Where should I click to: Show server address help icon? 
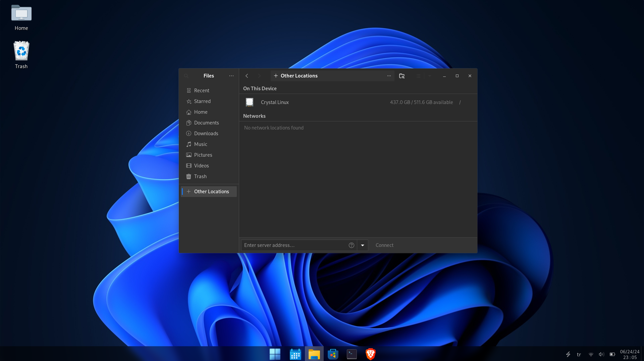[352, 245]
